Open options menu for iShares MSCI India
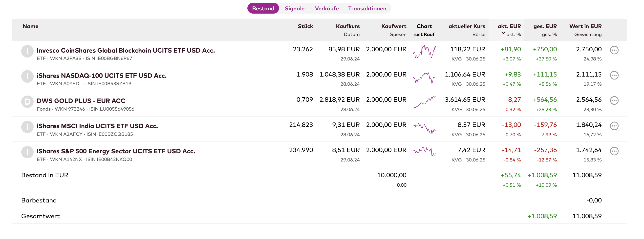 pos(614,126)
